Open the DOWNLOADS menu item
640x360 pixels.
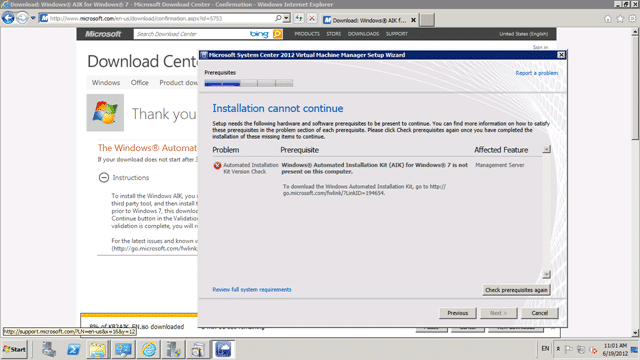click(363, 34)
